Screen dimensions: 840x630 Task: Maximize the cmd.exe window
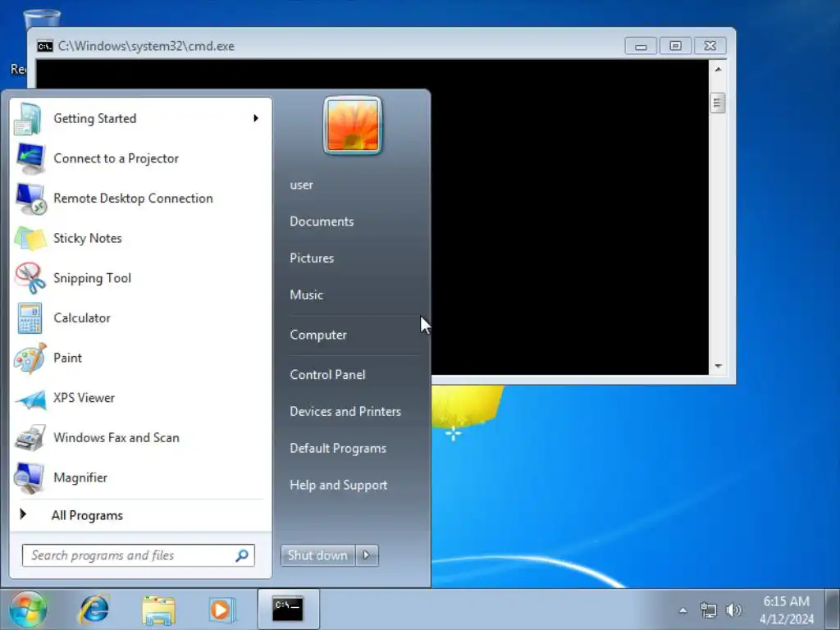pyautogui.click(x=676, y=46)
